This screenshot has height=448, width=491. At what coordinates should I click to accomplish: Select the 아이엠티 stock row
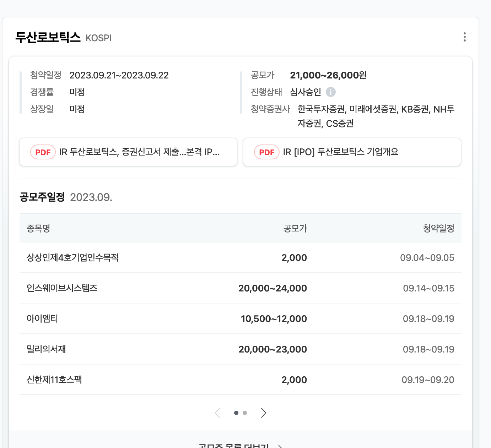coord(241,319)
